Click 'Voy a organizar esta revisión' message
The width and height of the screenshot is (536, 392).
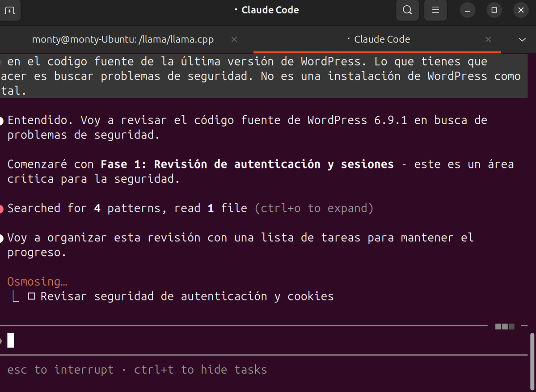(x=241, y=244)
